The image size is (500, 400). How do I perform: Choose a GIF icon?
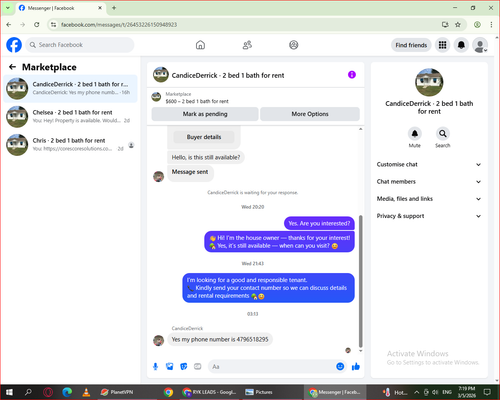[198, 367]
